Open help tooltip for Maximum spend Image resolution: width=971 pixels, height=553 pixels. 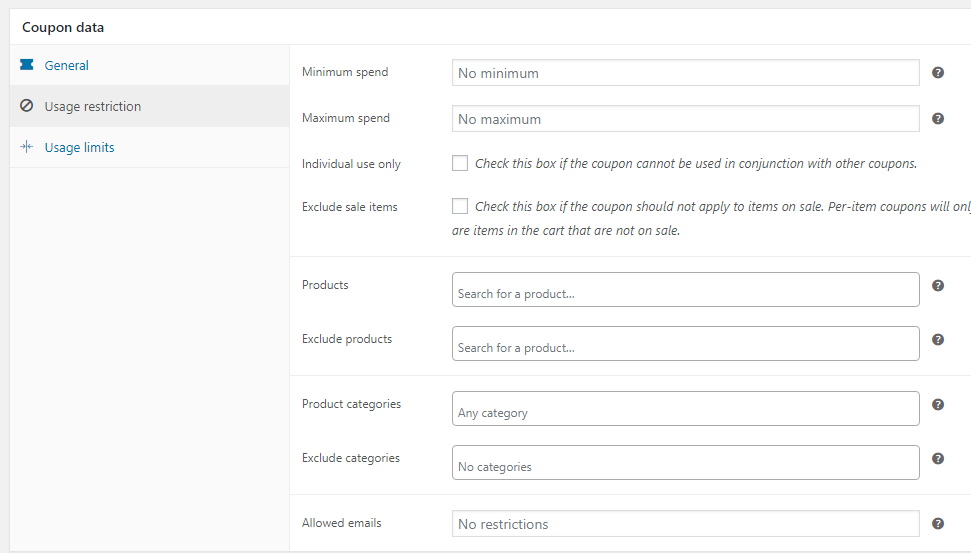(938, 118)
